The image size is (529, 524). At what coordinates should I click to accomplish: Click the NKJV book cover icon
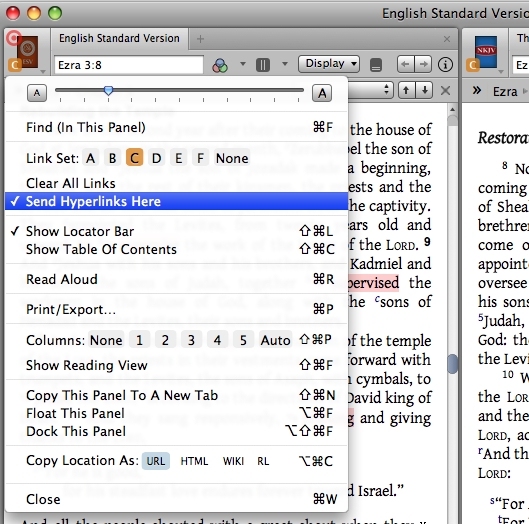[486, 51]
